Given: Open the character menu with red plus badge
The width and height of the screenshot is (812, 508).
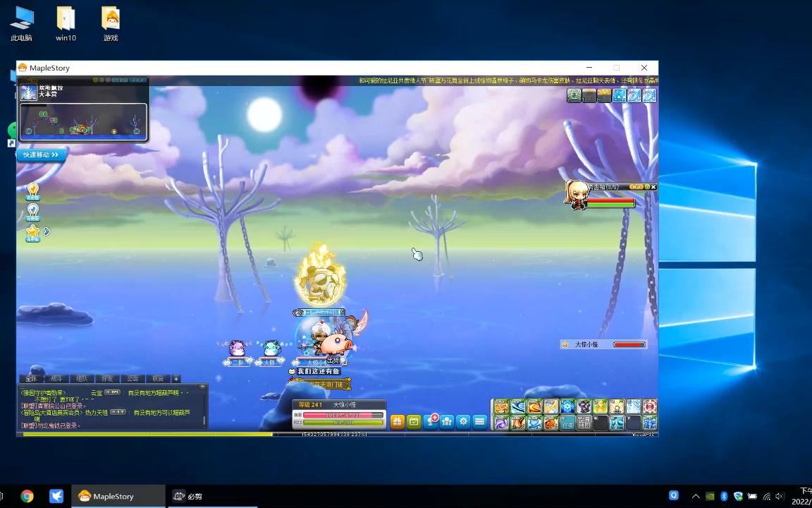Looking at the screenshot, I should pyautogui.click(x=431, y=421).
